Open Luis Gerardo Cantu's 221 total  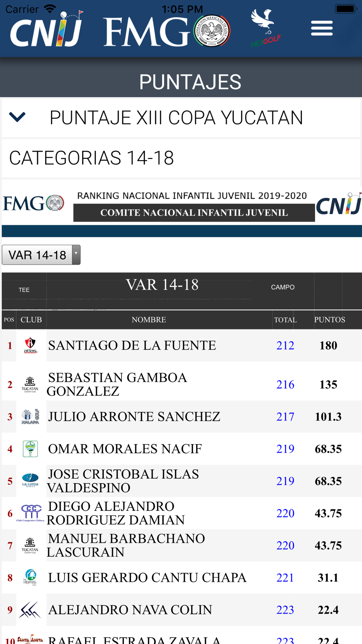(x=285, y=578)
